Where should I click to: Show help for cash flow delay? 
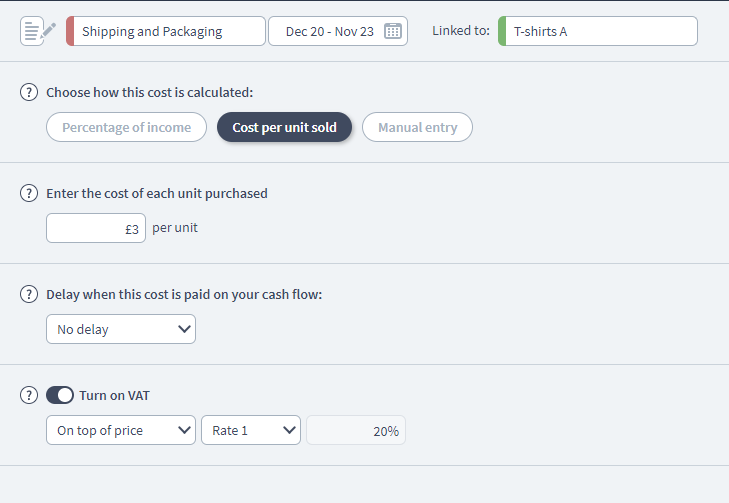pos(29,294)
